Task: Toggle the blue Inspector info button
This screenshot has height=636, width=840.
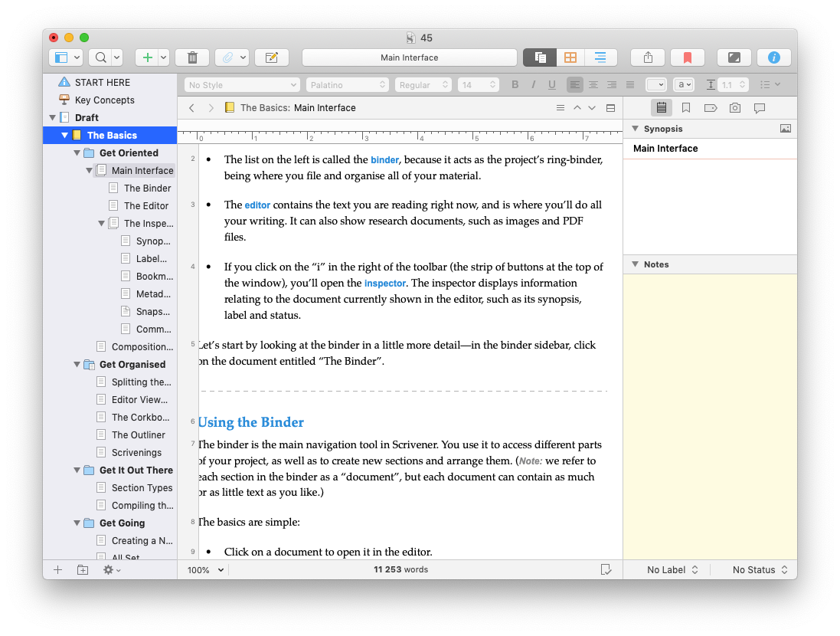Action: point(773,57)
